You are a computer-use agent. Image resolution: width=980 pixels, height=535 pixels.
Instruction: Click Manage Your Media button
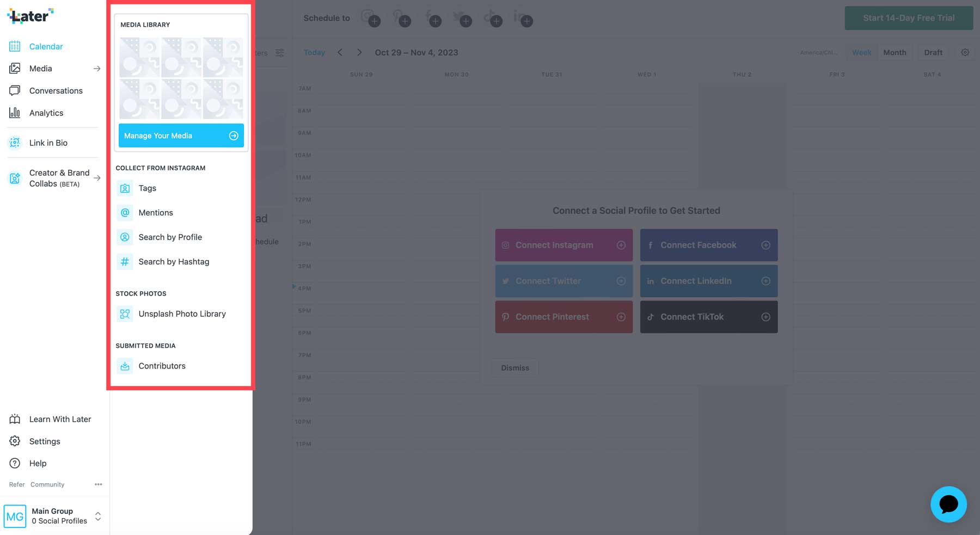pyautogui.click(x=181, y=136)
